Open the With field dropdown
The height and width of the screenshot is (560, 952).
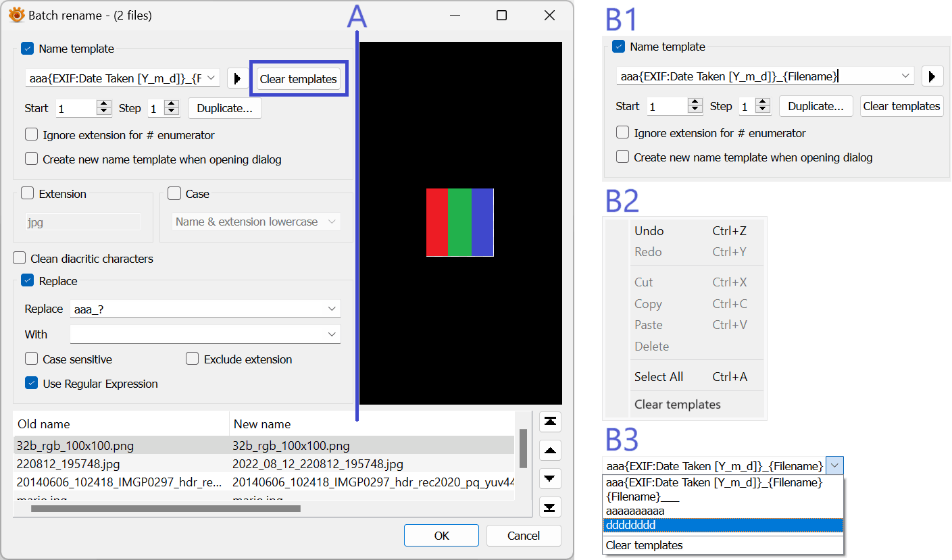point(332,334)
